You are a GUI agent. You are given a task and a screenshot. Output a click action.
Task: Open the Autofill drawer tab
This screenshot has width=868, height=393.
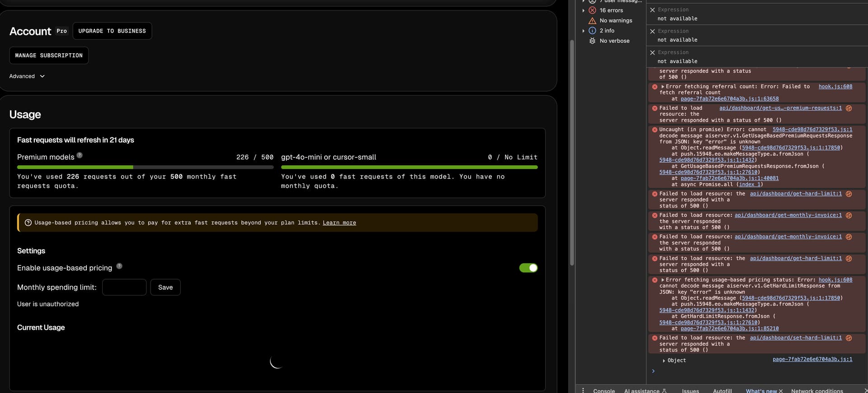click(722, 391)
